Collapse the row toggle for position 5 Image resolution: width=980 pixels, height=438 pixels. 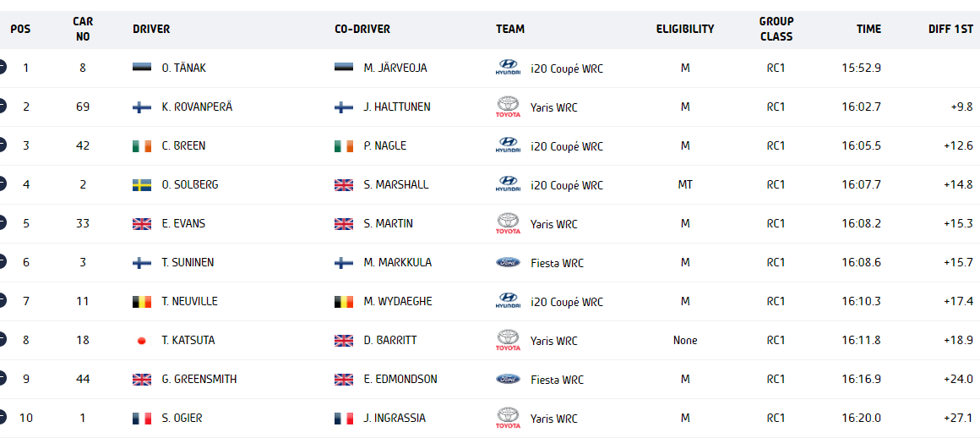[2, 222]
